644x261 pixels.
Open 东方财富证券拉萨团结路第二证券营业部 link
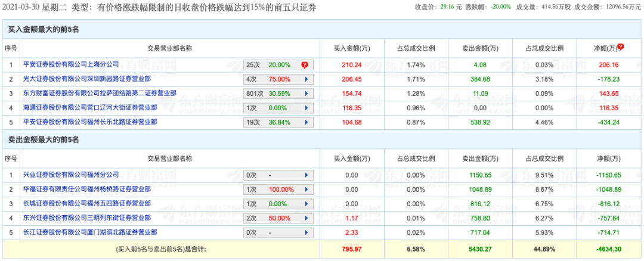pyautogui.click(x=100, y=93)
